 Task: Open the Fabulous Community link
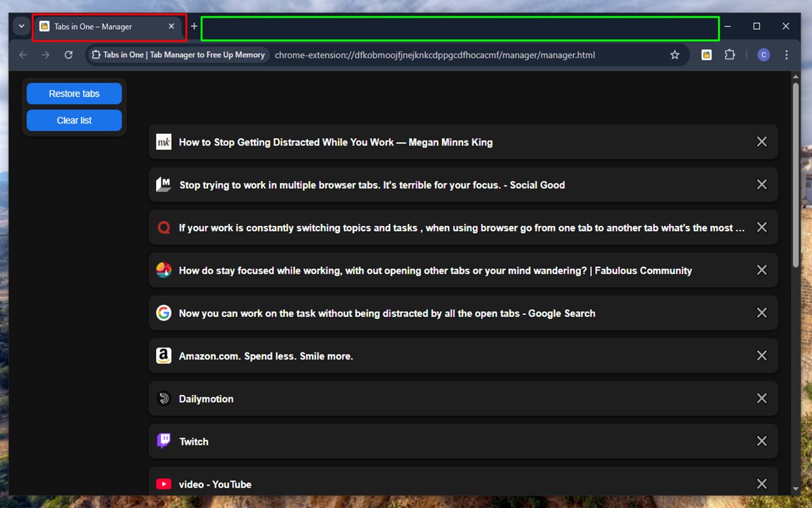[435, 271]
